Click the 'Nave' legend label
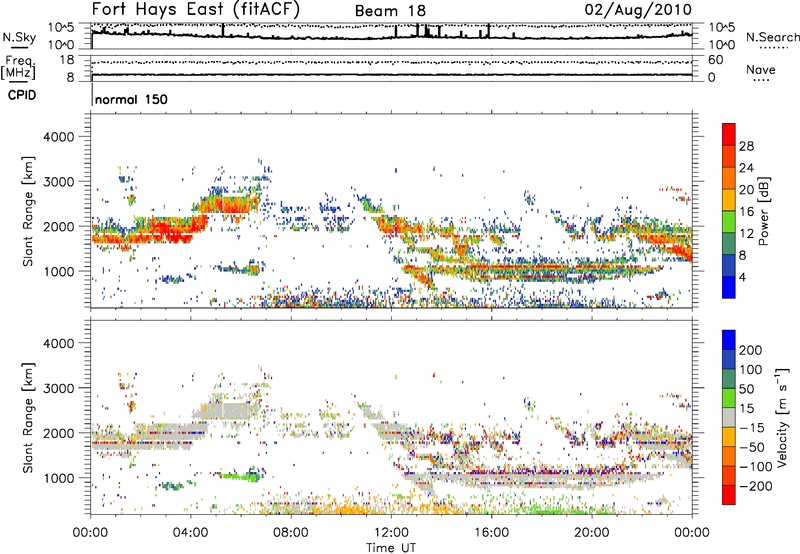This screenshot has width=800, height=554. [761, 69]
